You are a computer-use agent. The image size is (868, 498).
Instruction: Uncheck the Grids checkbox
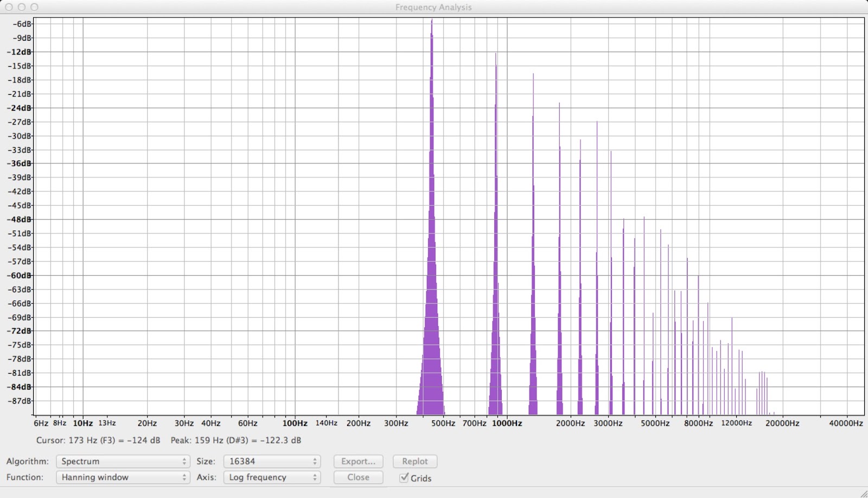click(x=404, y=477)
